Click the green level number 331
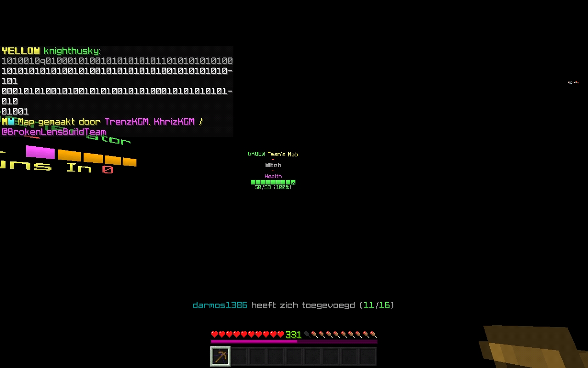Screen dimensions: 588x368 pyautogui.click(x=294, y=334)
